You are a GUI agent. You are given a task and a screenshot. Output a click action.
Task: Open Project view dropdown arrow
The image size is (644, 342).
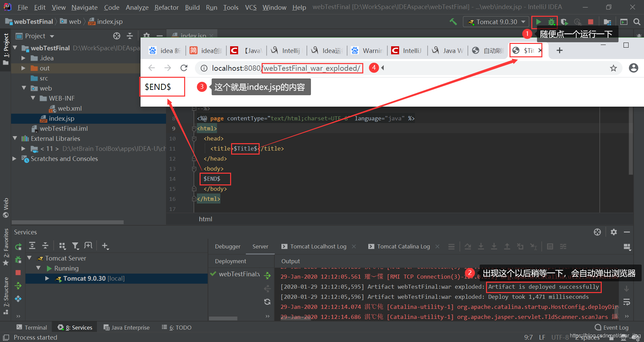coord(52,36)
